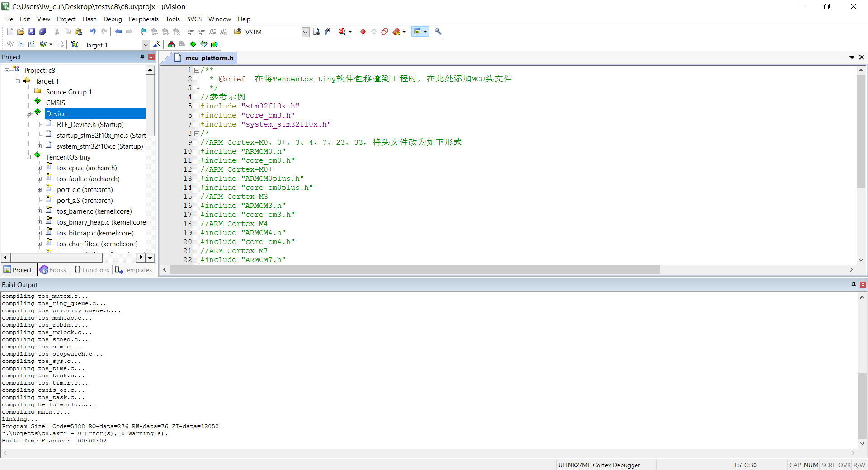
Task: Expand the system_stm32f10x.c node
Action: pyautogui.click(x=40, y=146)
